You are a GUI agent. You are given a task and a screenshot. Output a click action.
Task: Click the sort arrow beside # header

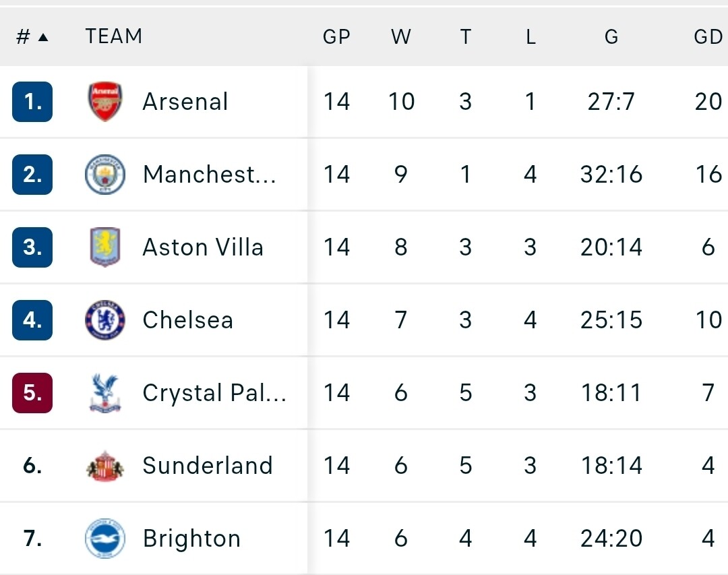pos(43,37)
